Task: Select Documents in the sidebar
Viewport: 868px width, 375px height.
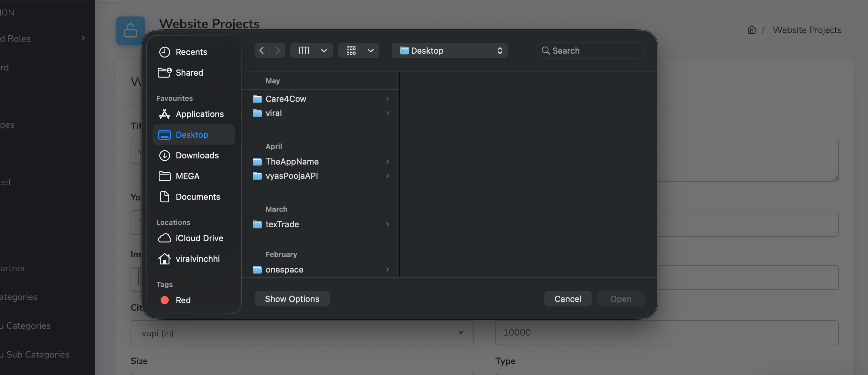Action: coord(197,197)
